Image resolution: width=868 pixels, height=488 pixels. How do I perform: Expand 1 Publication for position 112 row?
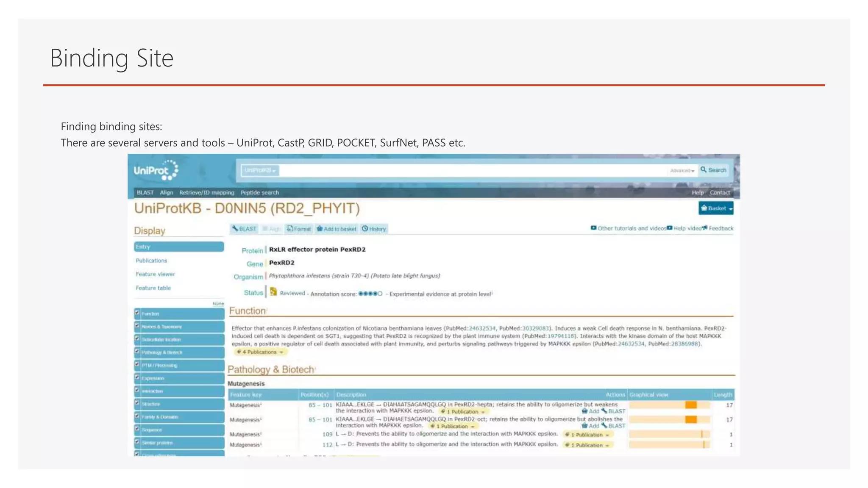click(x=587, y=445)
